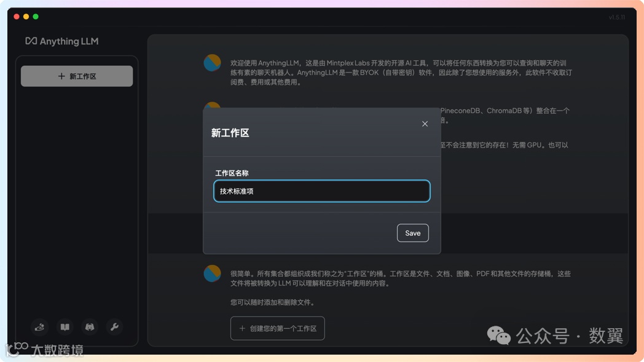Click the 您可以随时添加和删除文件 text
Screen dimensions: 644x362
click(273, 302)
